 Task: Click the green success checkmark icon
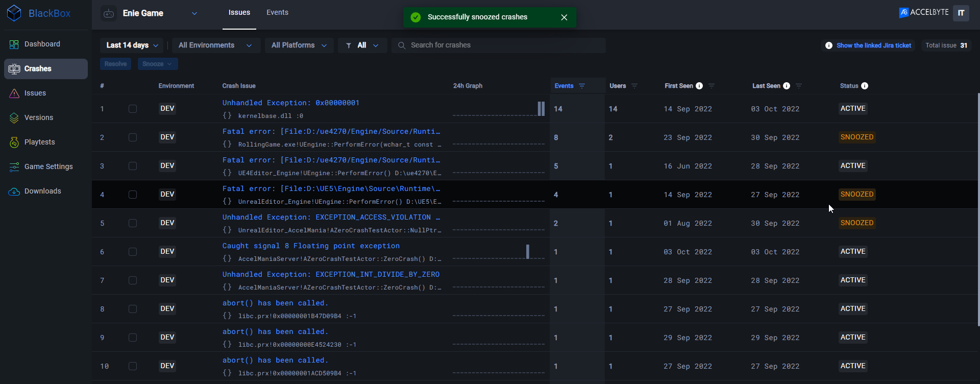click(x=416, y=17)
